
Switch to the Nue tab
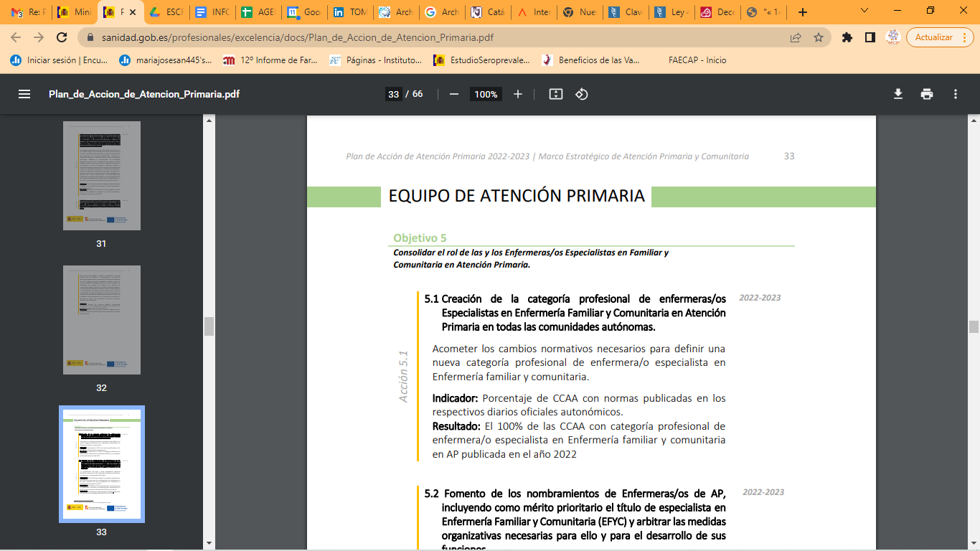click(579, 12)
